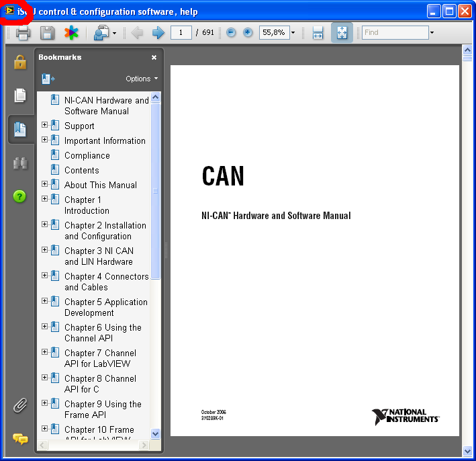Viewport: 476px width, 461px height.
Task: Open the zoom percentage dropdown arrow
Action: [293, 32]
